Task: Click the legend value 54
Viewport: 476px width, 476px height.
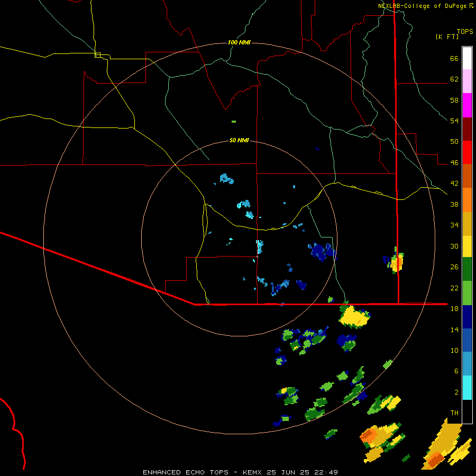Action: (454, 121)
